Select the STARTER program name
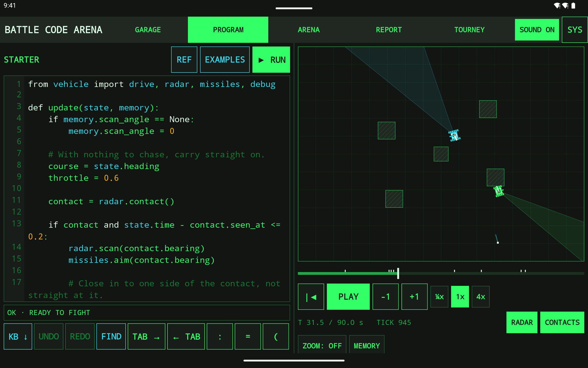 (x=21, y=60)
